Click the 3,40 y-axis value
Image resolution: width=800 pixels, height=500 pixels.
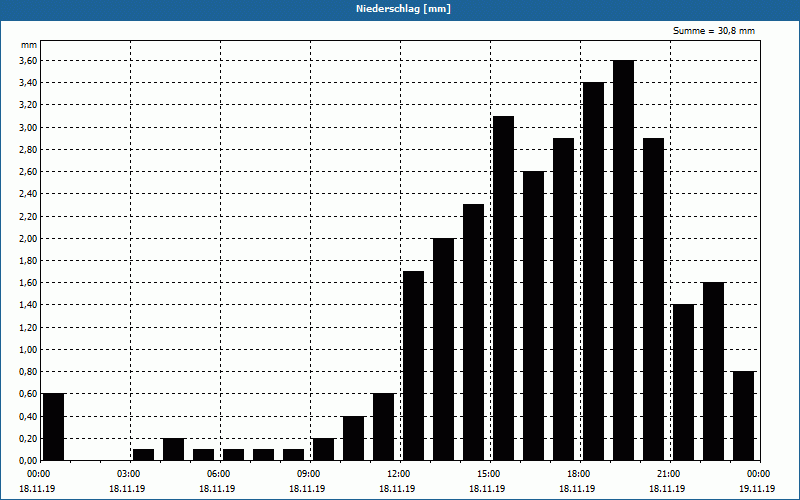pyautogui.click(x=29, y=83)
